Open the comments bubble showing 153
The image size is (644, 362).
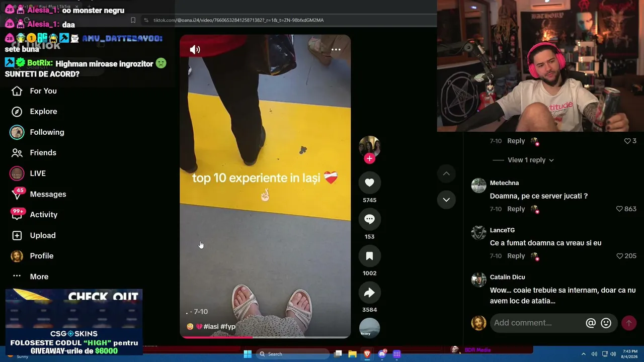click(369, 219)
